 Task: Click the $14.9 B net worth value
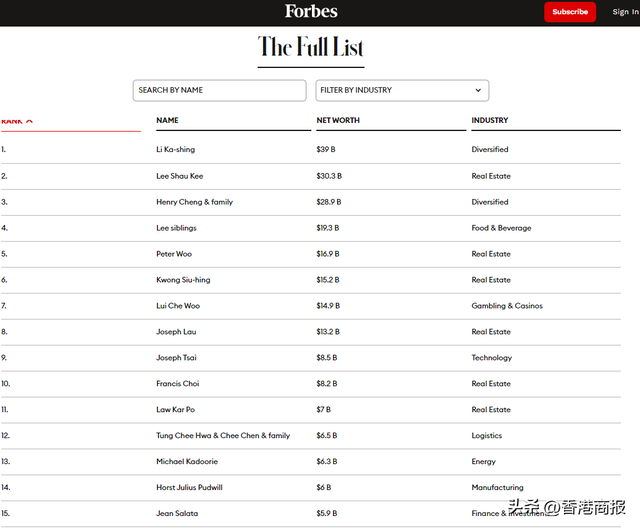(328, 306)
